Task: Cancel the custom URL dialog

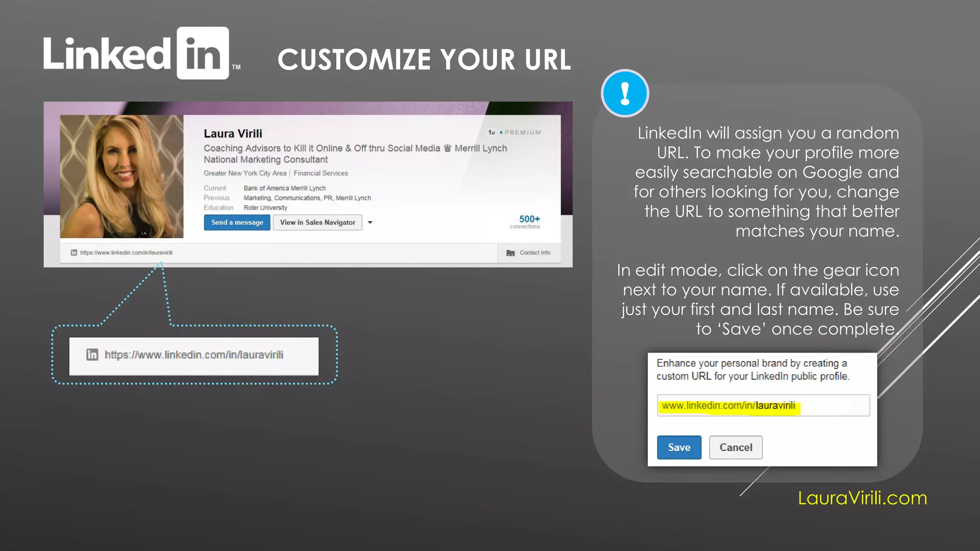Action: [735, 447]
